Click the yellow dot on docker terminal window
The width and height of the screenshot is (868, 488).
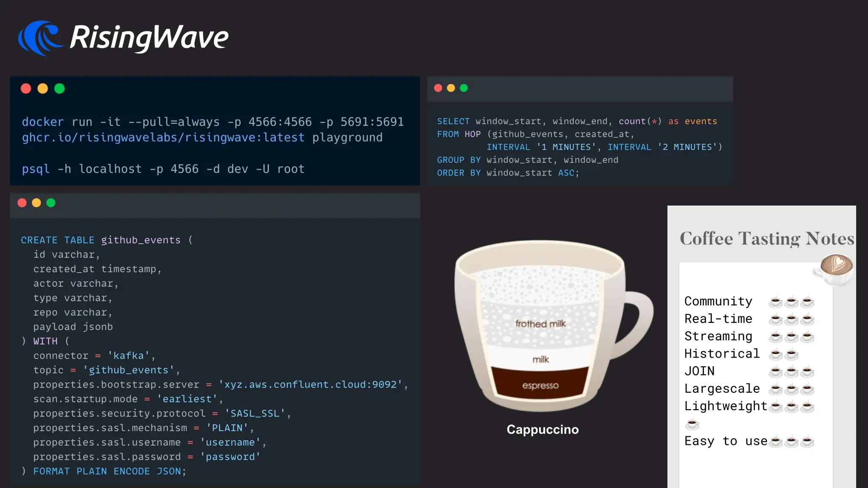pos(43,89)
